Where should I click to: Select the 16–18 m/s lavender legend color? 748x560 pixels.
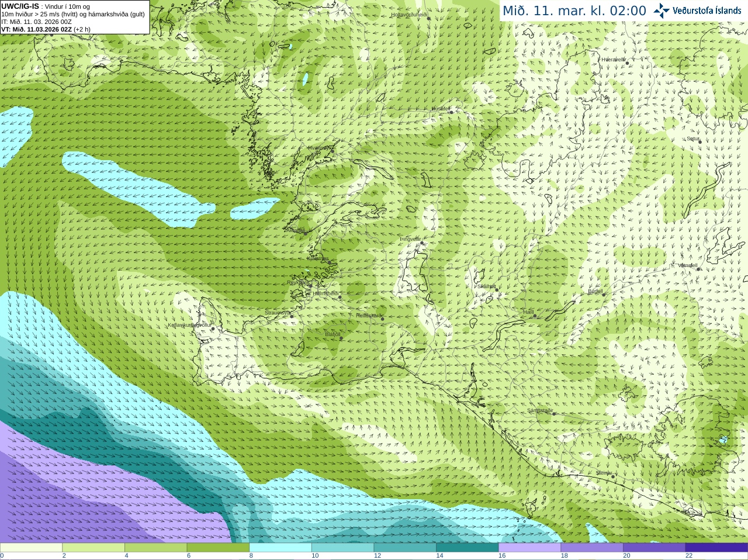point(529,548)
